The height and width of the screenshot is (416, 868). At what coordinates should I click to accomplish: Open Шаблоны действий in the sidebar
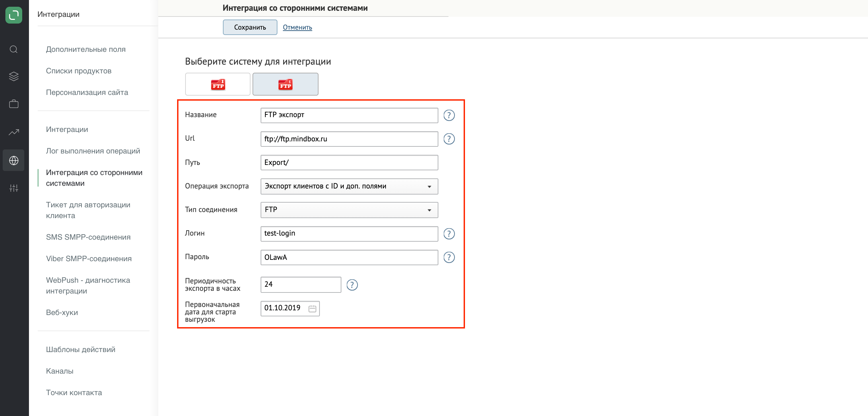click(80, 350)
